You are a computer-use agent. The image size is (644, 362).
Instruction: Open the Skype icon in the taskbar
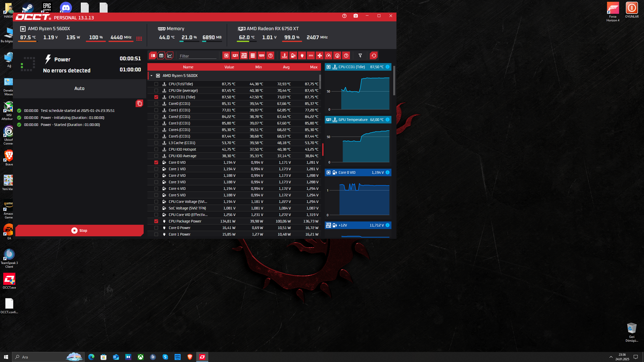tap(165, 357)
